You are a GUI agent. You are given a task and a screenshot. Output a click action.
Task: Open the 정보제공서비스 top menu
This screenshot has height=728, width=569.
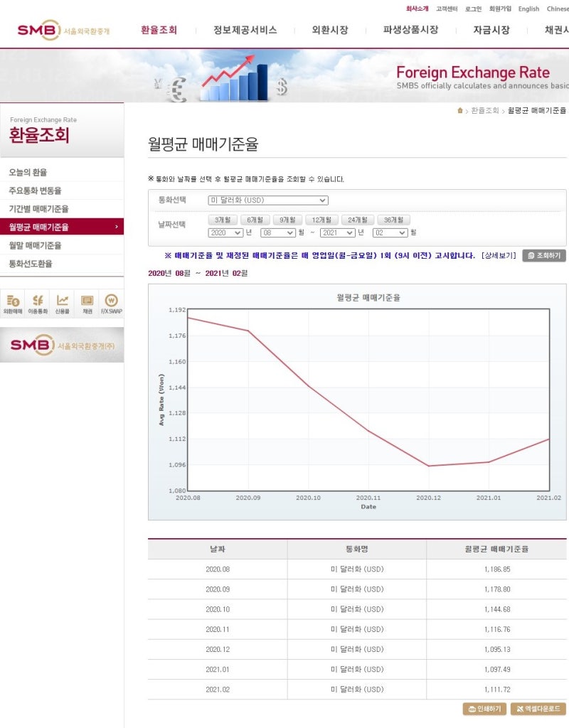click(x=245, y=30)
